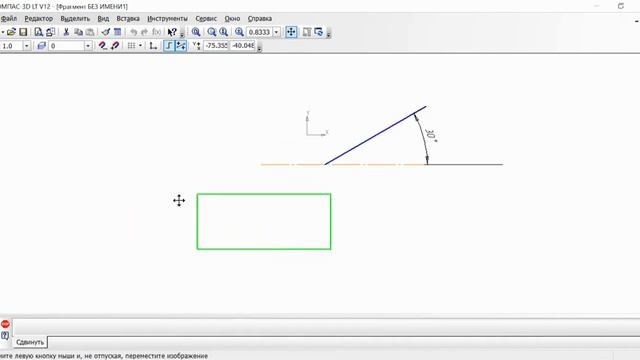Image resolution: width=640 pixels, height=360 pixels.
Task: Toggle the Pan (Сдвинуть) tool
Action: click(291, 32)
